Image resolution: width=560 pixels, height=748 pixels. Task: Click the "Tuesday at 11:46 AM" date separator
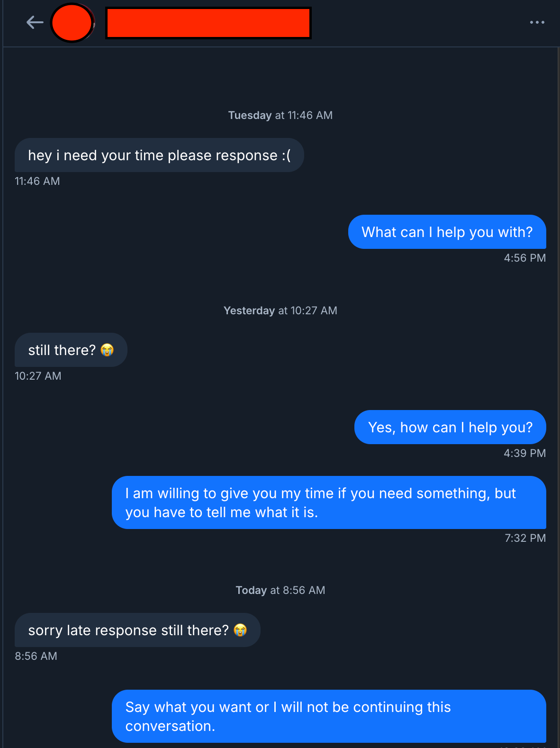point(280,115)
